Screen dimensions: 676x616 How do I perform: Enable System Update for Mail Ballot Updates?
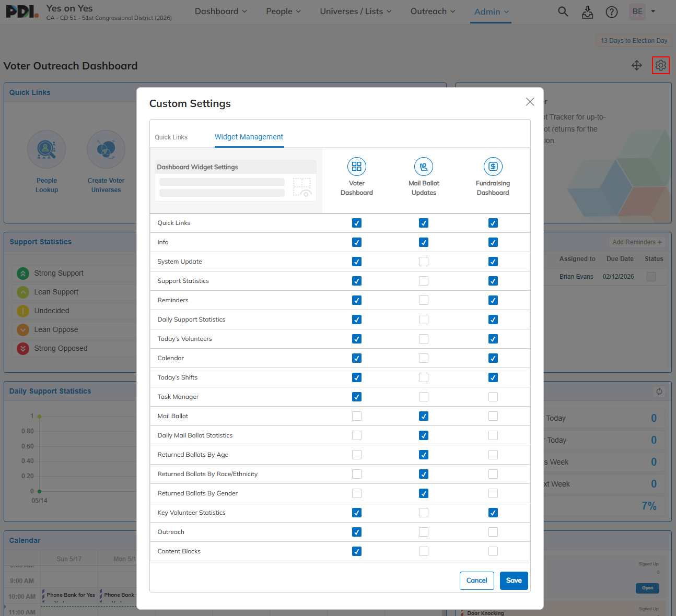tap(424, 262)
